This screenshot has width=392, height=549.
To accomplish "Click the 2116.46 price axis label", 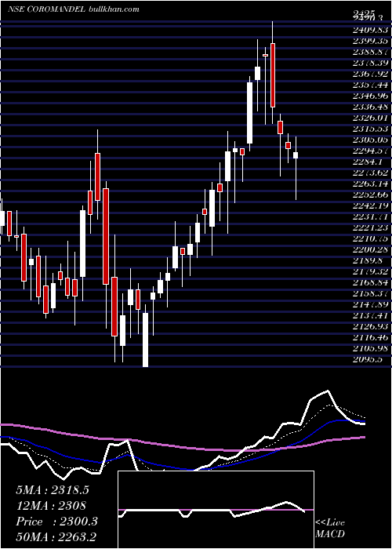I will point(371,337).
